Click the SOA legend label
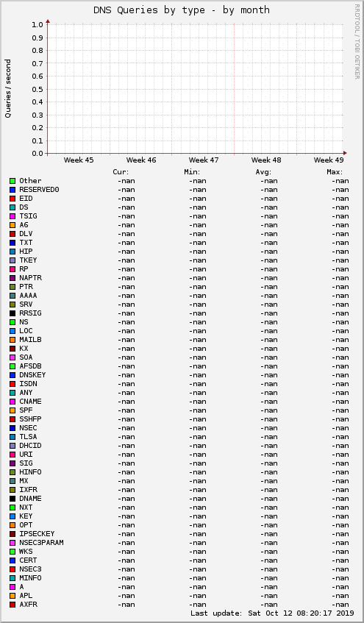This screenshot has width=364, height=623. pyautogui.click(x=26, y=357)
